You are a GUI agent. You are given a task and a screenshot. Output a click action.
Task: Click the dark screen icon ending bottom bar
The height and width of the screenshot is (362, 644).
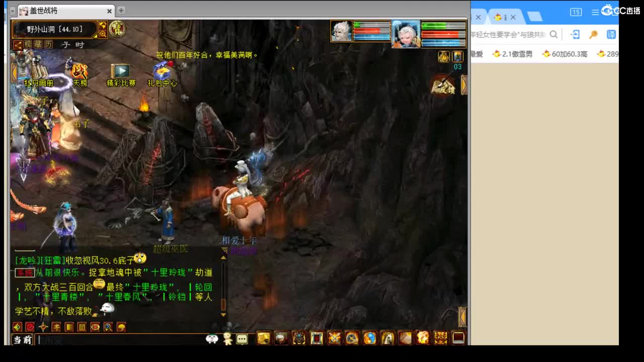(x=458, y=338)
